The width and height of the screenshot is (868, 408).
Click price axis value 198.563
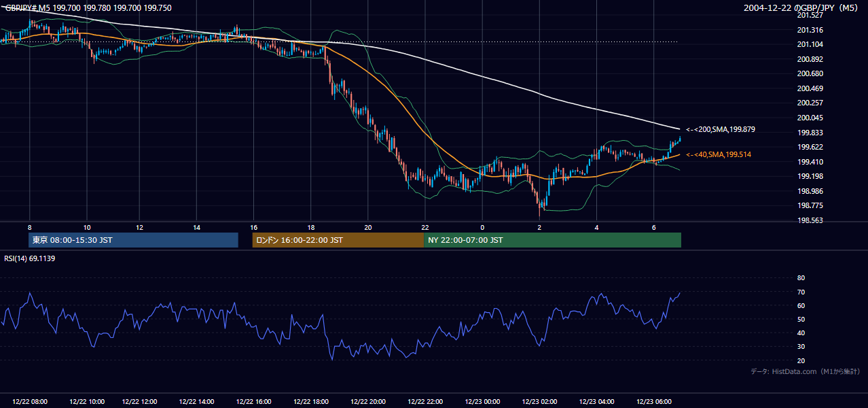[x=810, y=220]
